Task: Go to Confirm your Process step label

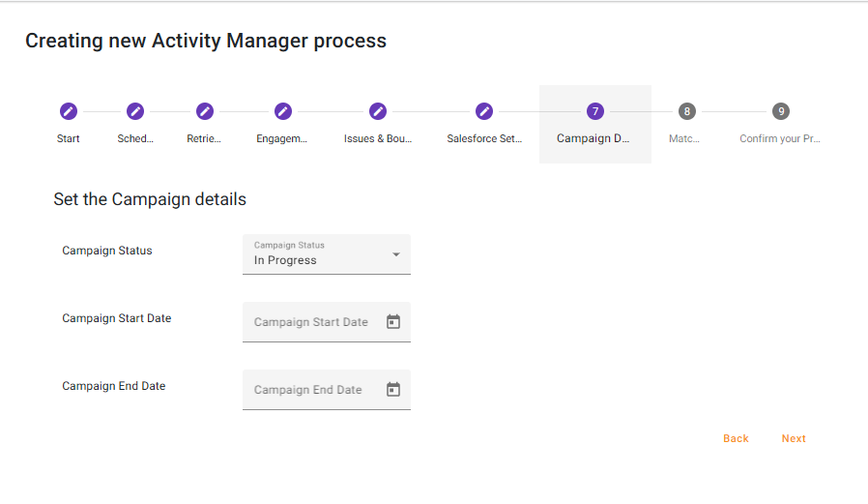Action: coord(779,138)
